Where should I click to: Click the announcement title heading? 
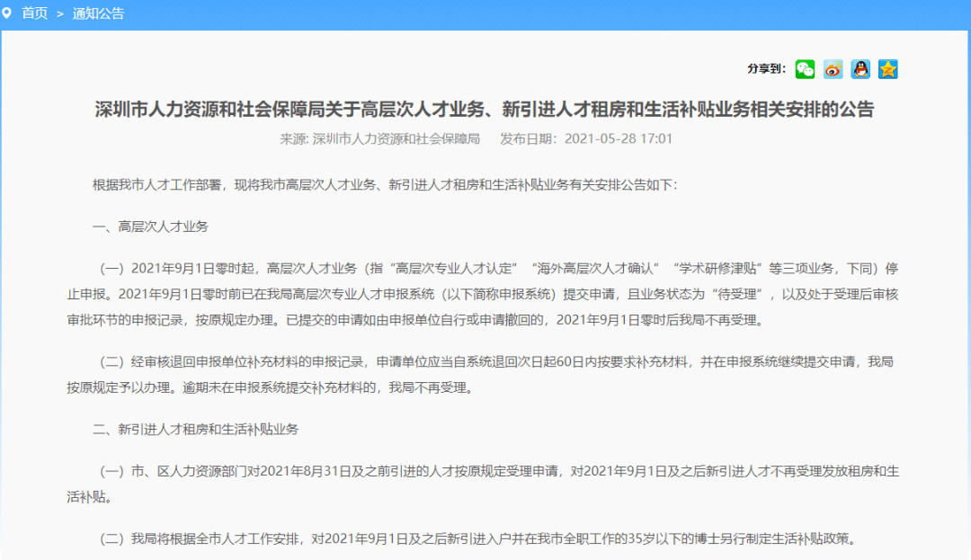pos(485,110)
